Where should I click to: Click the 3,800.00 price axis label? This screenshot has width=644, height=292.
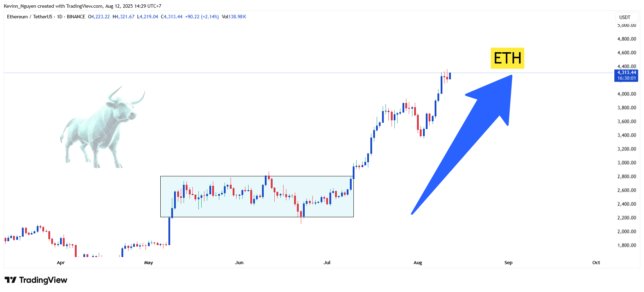tap(627, 108)
